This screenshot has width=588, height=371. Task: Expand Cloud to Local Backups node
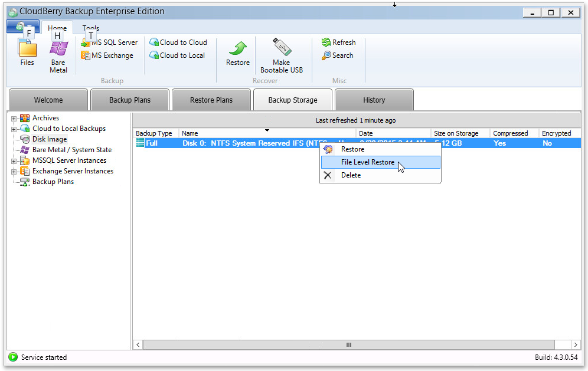[14, 129]
